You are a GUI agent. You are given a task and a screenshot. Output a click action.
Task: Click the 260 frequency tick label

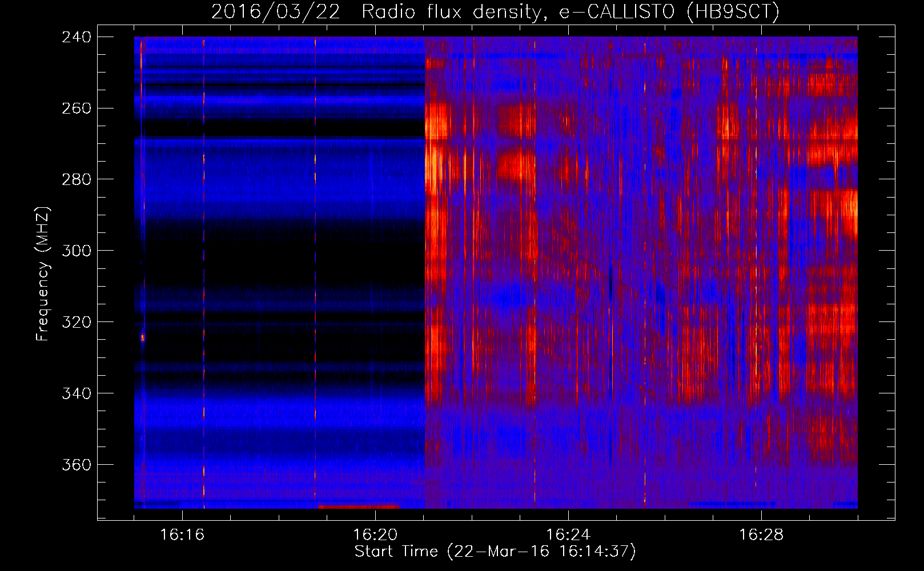click(x=77, y=108)
